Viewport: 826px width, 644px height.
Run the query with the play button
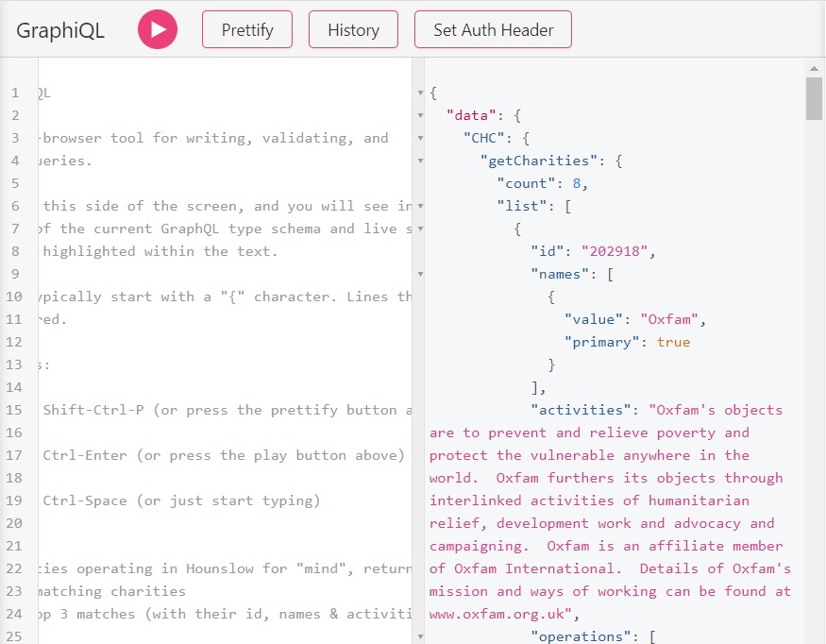coord(158,29)
